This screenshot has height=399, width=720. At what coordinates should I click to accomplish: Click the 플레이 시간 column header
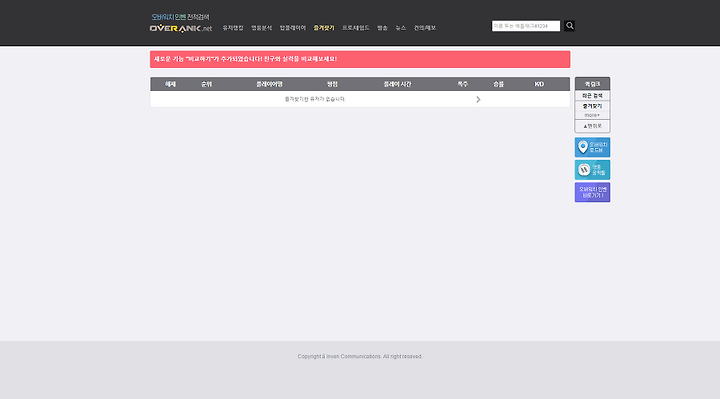tap(397, 84)
